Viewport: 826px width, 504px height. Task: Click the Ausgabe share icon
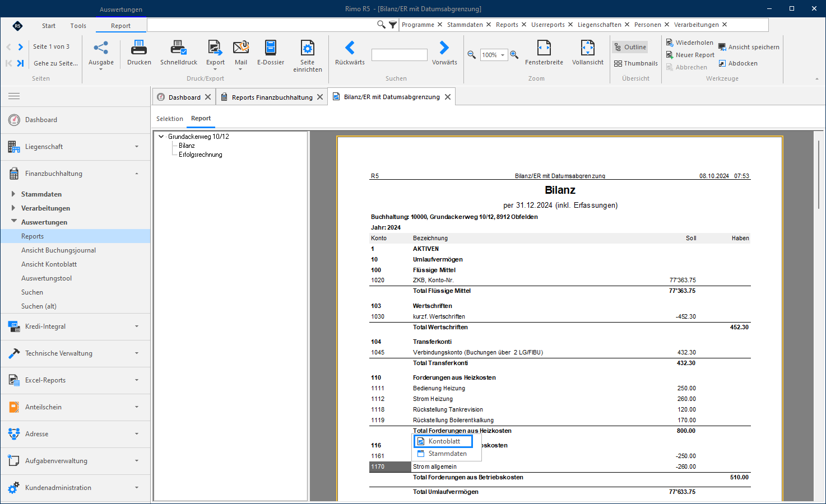101,48
